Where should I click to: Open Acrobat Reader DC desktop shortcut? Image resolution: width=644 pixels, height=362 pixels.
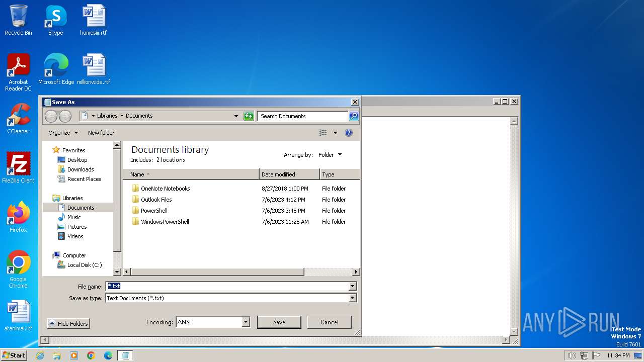click(18, 72)
